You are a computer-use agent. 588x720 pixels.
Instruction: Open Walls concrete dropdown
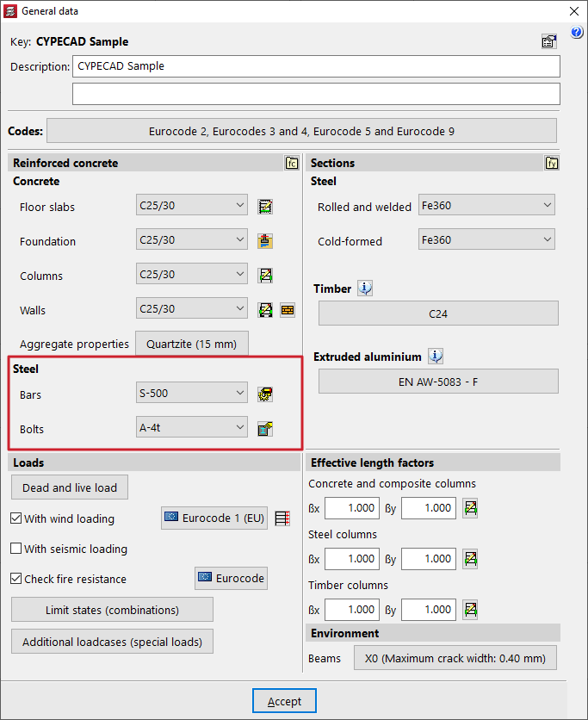(x=192, y=308)
